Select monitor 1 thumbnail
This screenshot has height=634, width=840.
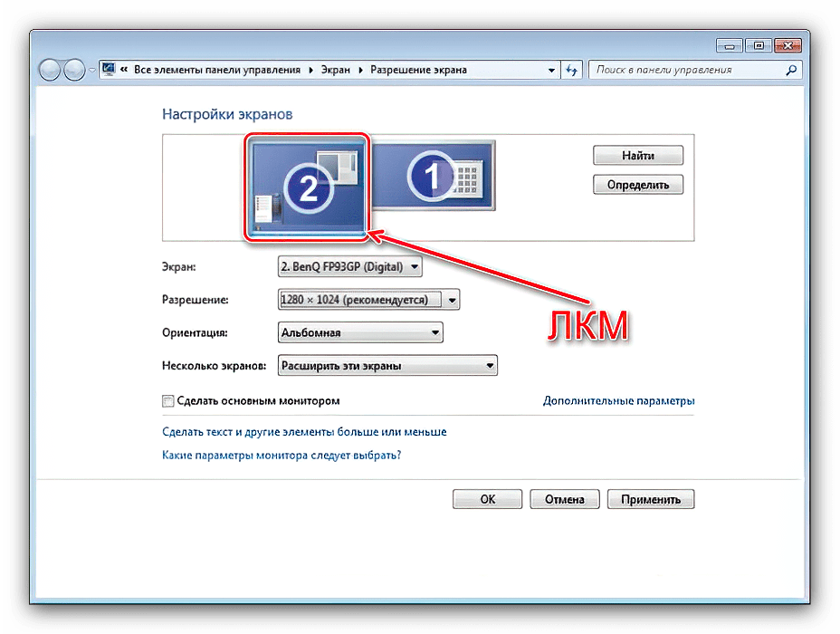(x=434, y=175)
